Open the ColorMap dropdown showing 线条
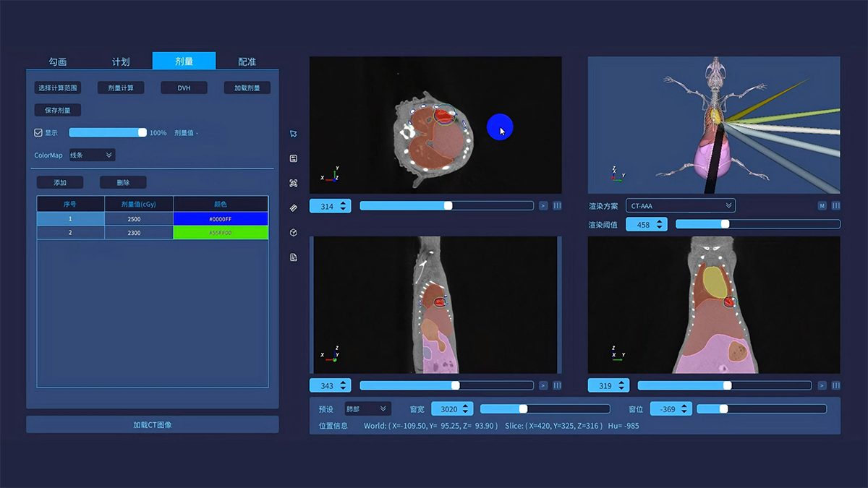The height and width of the screenshot is (488, 868). click(91, 155)
